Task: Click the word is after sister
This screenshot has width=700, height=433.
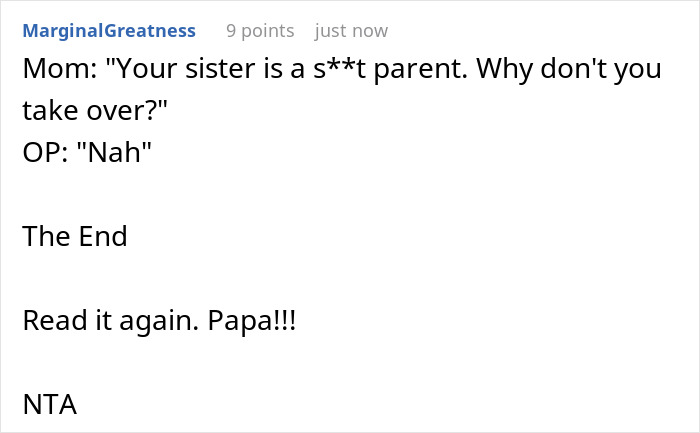Action: click(273, 68)
